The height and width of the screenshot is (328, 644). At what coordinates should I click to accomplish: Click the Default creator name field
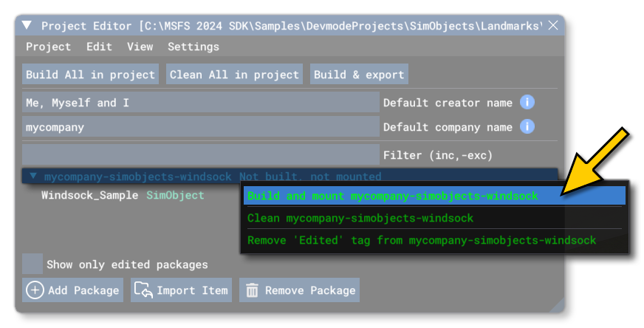pos(200,103)
